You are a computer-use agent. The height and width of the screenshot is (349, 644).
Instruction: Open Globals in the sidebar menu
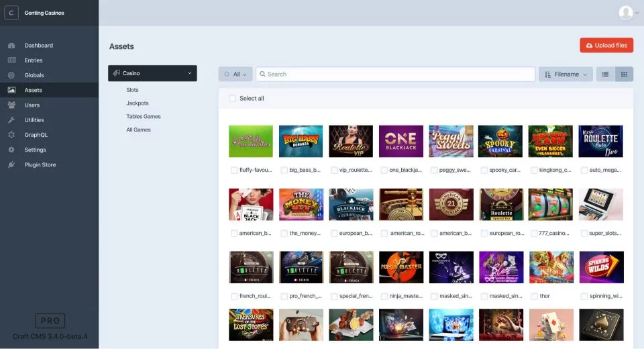34,75
